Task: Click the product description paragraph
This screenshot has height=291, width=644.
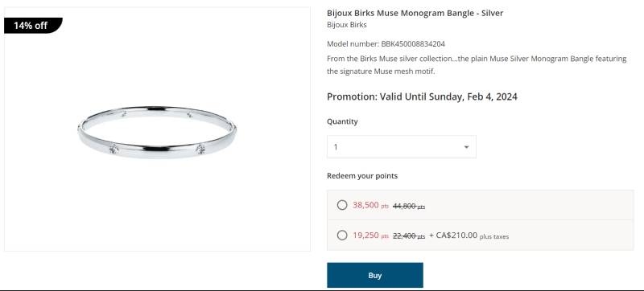Action: pos(477,65)
